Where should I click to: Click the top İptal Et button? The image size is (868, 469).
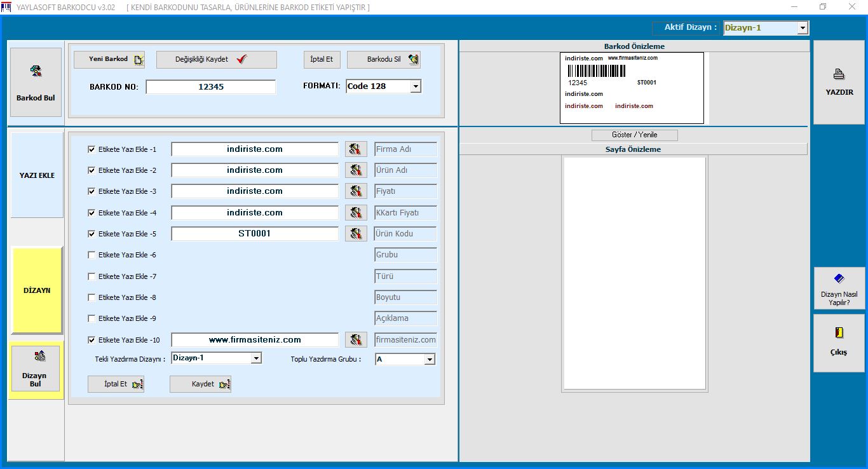(322, 59)
